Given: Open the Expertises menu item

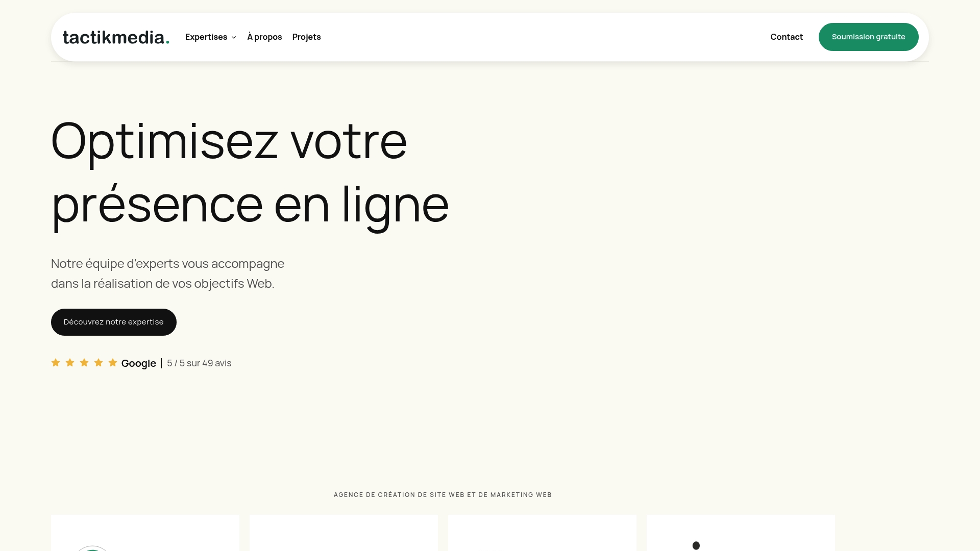Looking at the screenshot, I should point(206,37).
